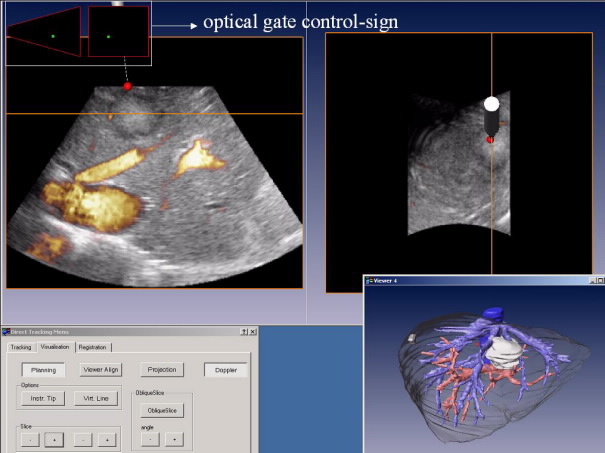Image resolution: width=605 pixels, height=453 pixels.
Task: Open the Registration tab
Action: (92, 347)
